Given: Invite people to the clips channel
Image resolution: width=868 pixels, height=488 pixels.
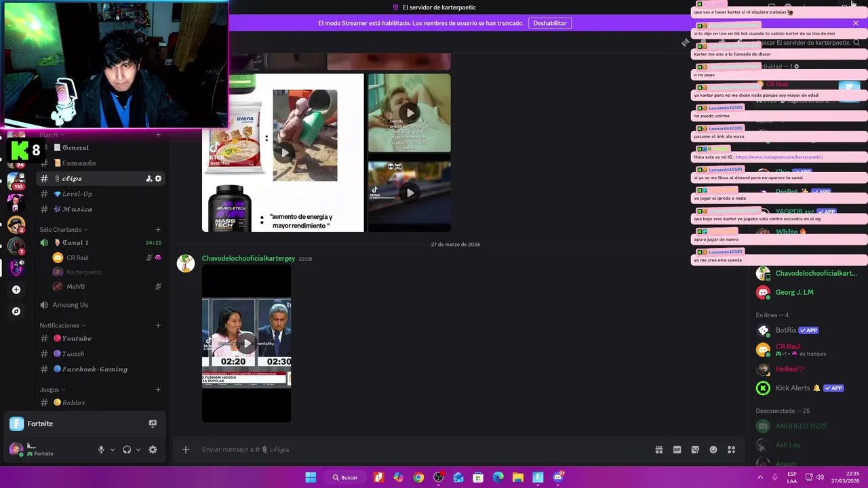Looking at the screenshot, I should coord(149,179).
